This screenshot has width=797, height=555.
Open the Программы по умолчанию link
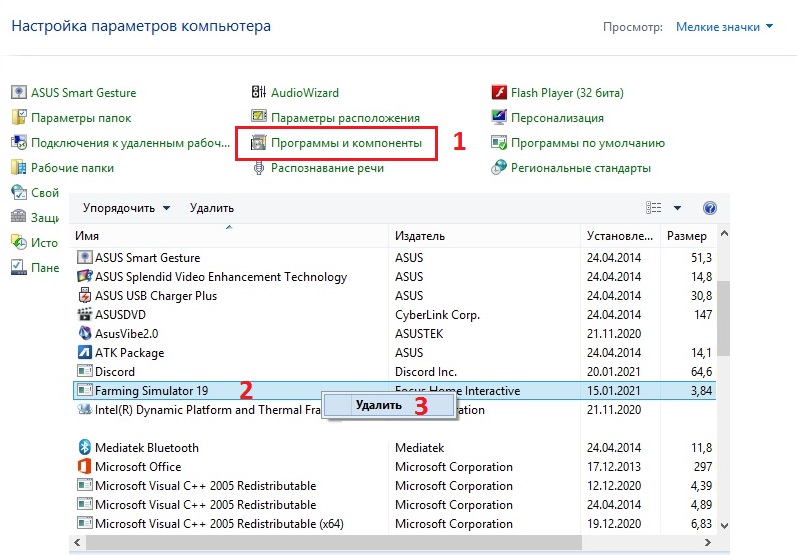click(588, 143)
